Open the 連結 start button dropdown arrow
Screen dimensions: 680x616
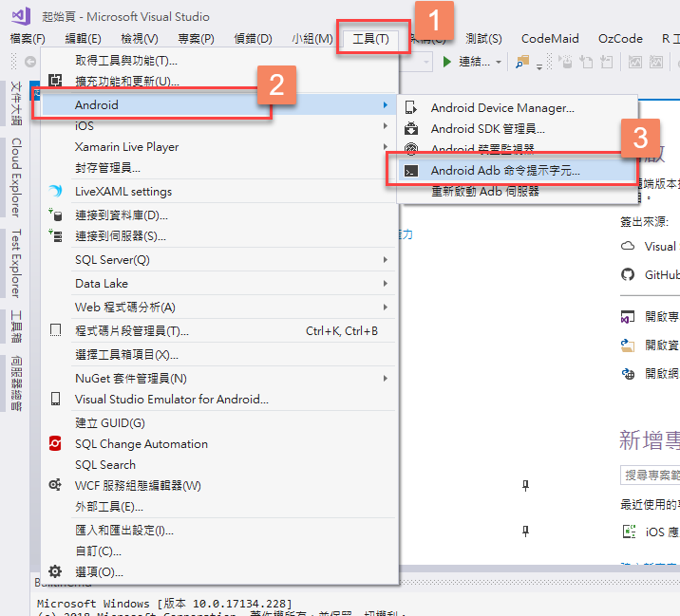(x=499, y=62)
